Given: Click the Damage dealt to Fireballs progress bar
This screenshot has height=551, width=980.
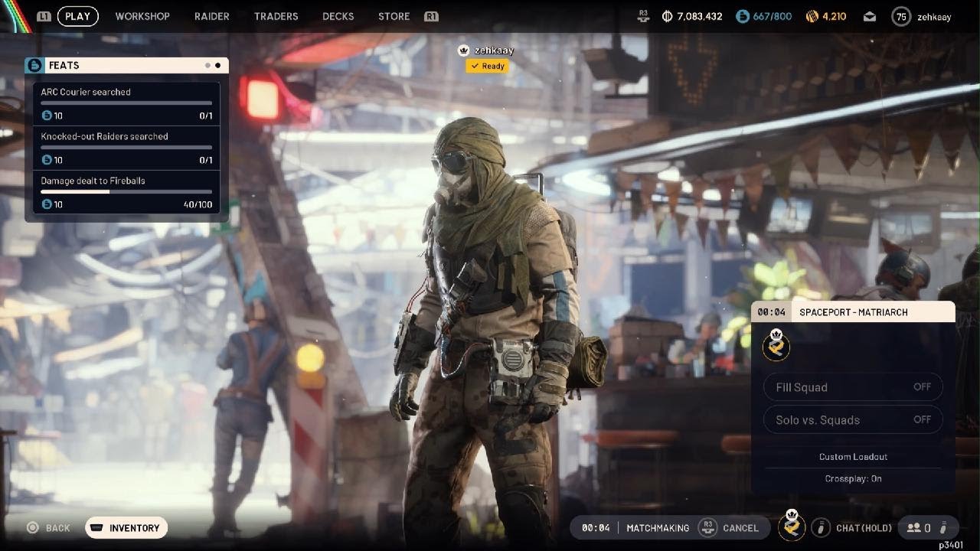Looking at the screenshot, I should coord(126,191).
